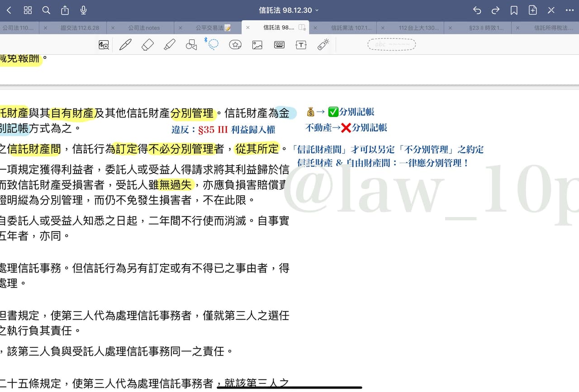Switch to the 公司法 110 tab
Viewport: 579px width, 392px height.
[x=18, y=28]
